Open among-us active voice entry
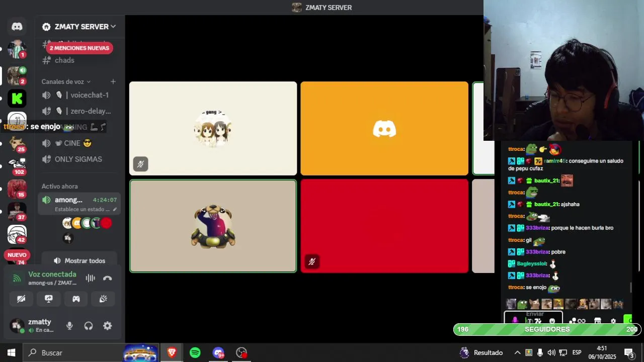 point(79,204)
